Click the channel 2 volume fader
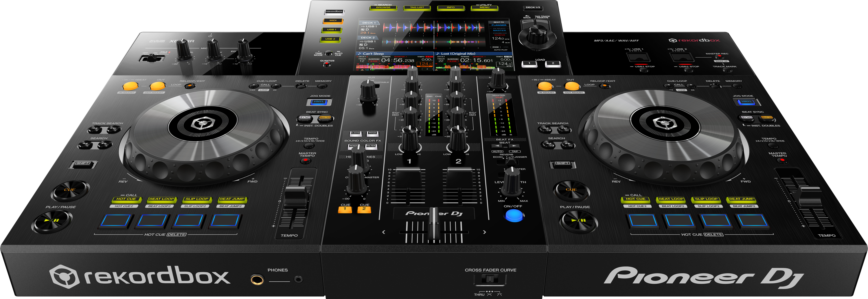This screenshot has width=868, height=299. point(459,177)
